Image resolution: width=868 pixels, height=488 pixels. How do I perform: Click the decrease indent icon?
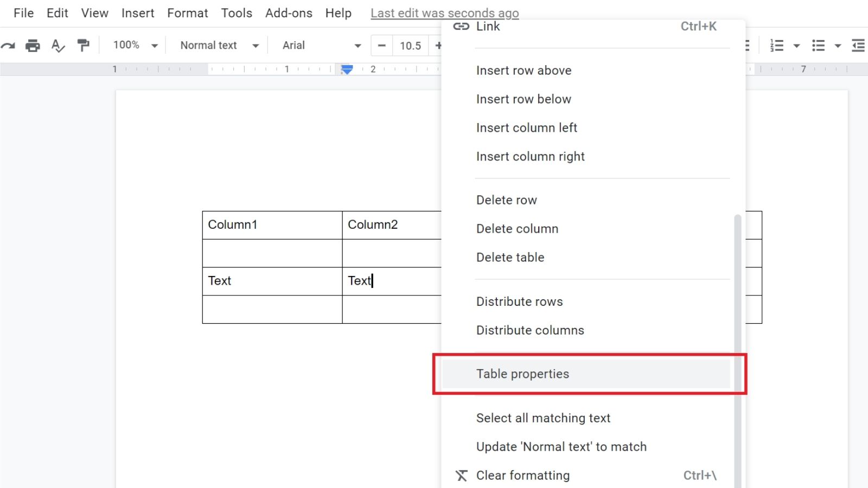coord(858,46)
